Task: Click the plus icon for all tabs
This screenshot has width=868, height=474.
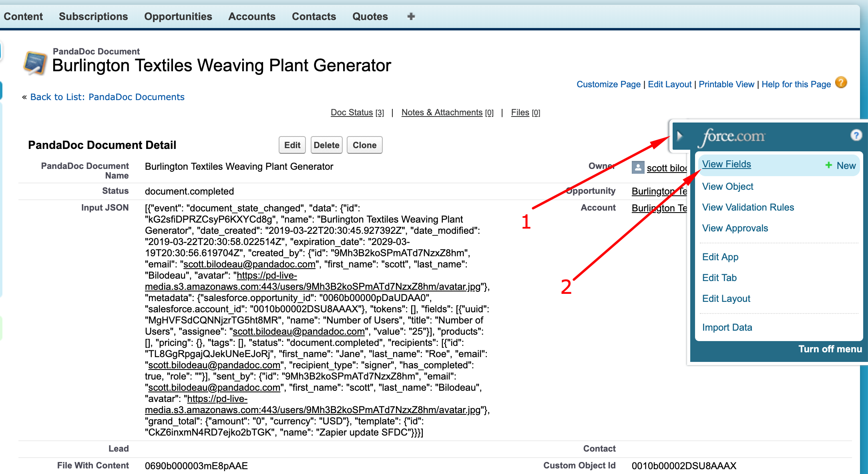Action: pyautogui.click(x=411, y=16)
